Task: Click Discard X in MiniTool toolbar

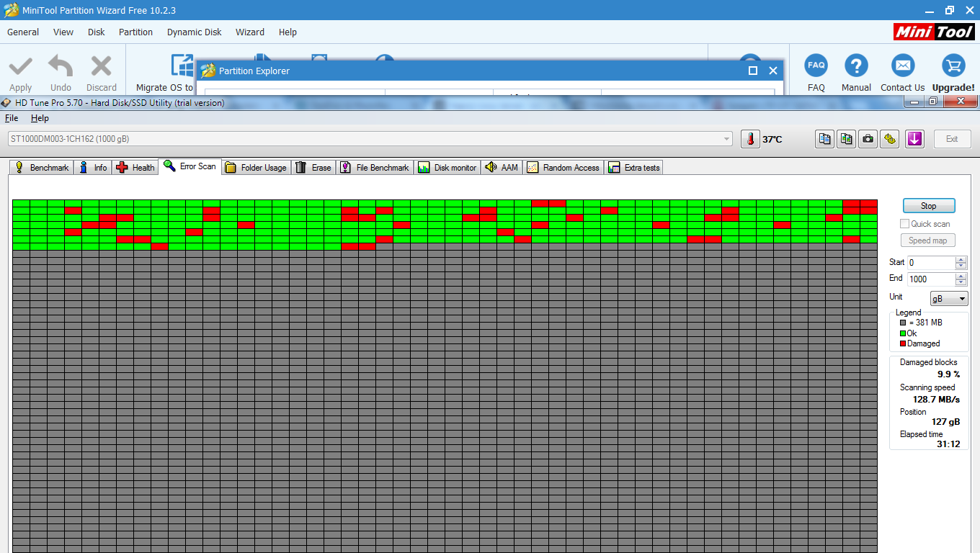Action: (x=102, y=66)
